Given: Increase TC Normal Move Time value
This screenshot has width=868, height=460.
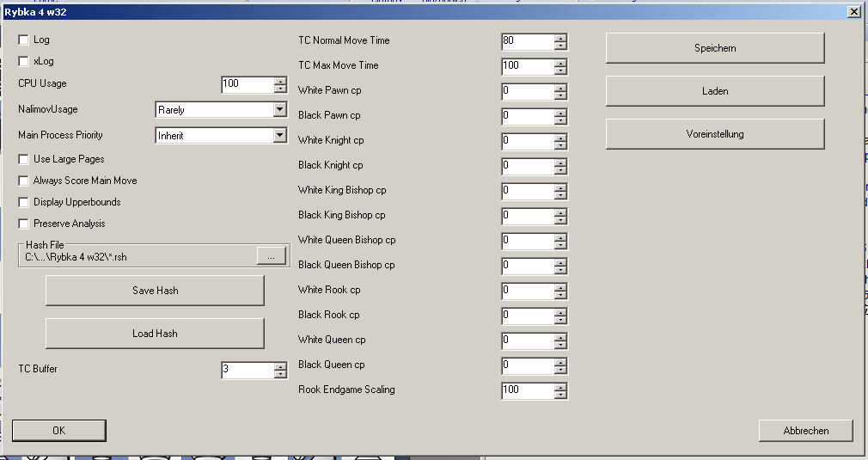Looking at the screenshot, I should pos(561,38).
